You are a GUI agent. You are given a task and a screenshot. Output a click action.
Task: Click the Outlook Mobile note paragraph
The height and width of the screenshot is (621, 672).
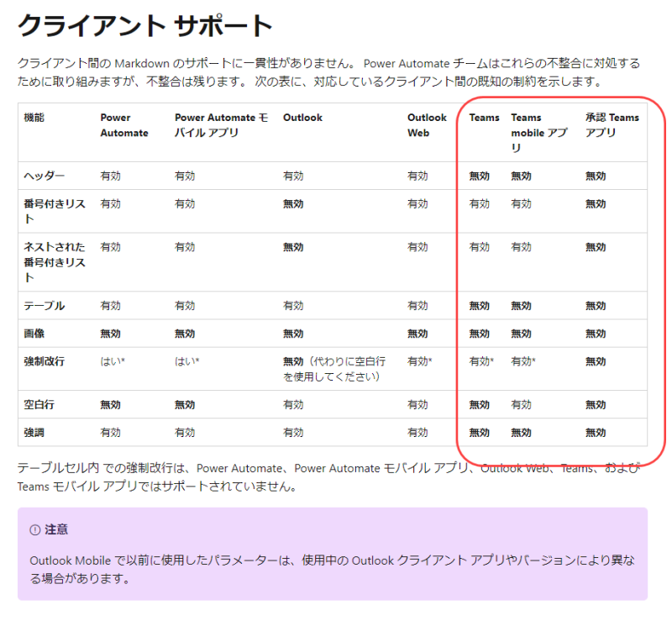[332, 570]
